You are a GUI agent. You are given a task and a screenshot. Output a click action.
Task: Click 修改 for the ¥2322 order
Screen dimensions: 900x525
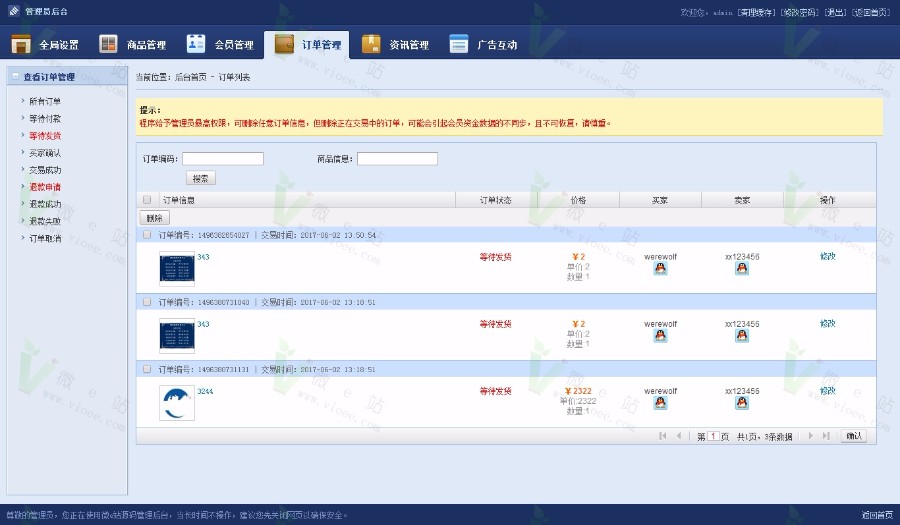coord(828,391)
